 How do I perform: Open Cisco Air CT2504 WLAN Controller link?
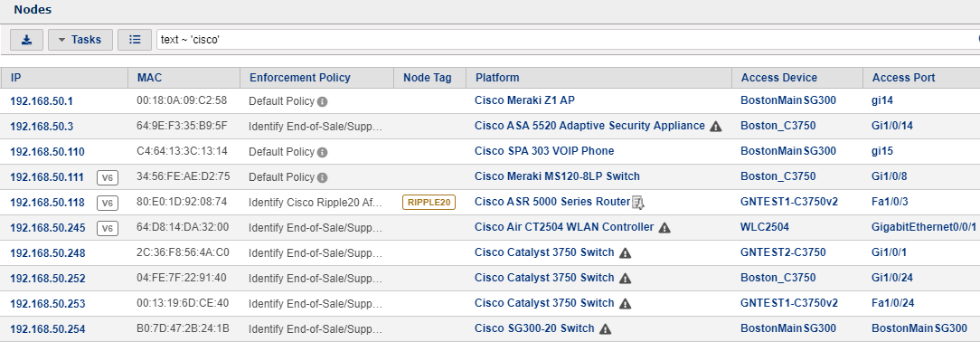point(564,227)
